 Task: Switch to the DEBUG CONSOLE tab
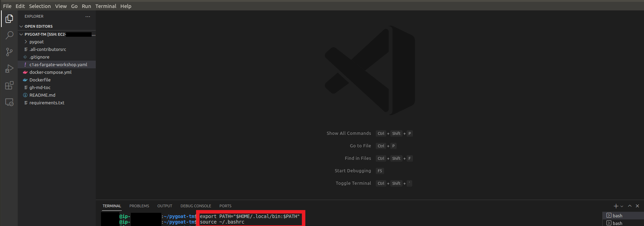(196, 206)
